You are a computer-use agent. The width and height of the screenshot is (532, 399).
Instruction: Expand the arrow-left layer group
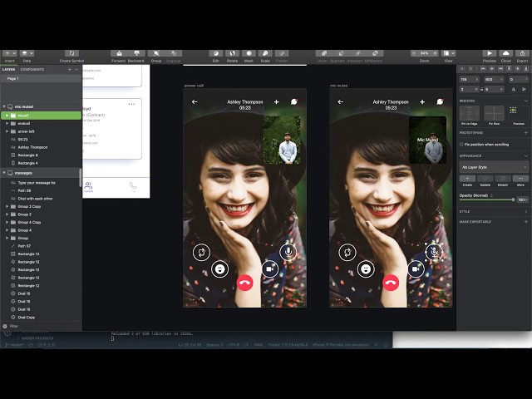click(7, 131)
